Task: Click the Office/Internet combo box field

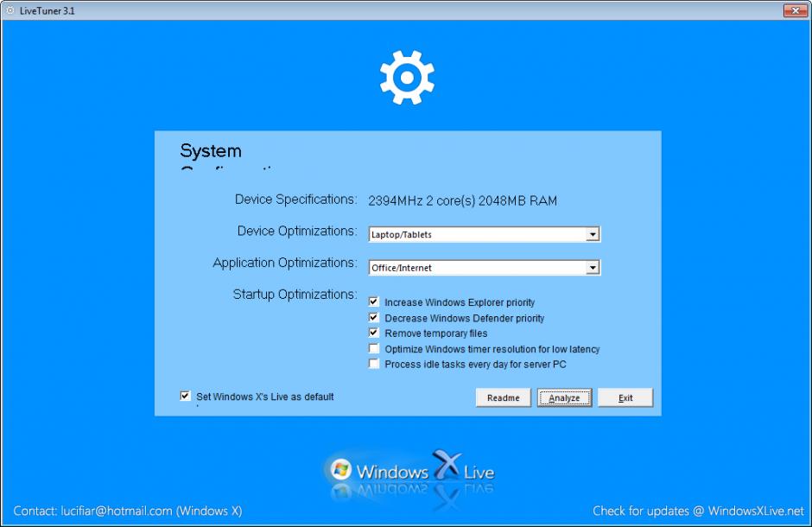Action: tap(485, 268)
